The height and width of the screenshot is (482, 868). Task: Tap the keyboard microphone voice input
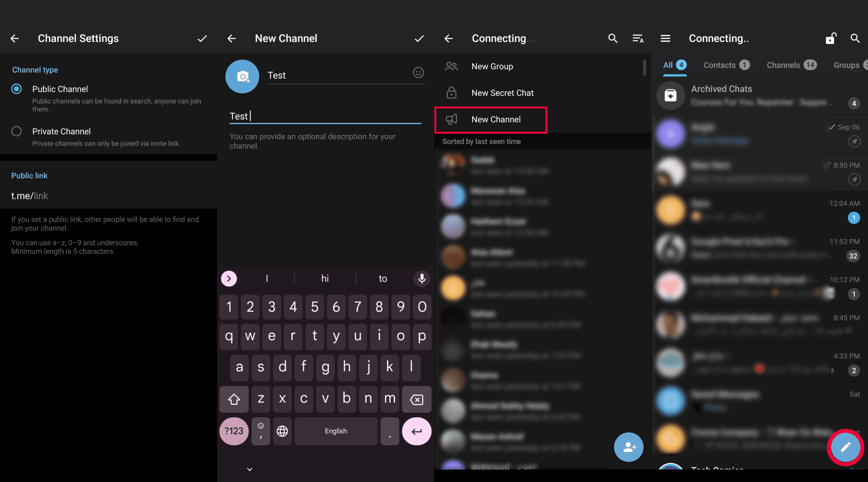(x=422, y=279)
